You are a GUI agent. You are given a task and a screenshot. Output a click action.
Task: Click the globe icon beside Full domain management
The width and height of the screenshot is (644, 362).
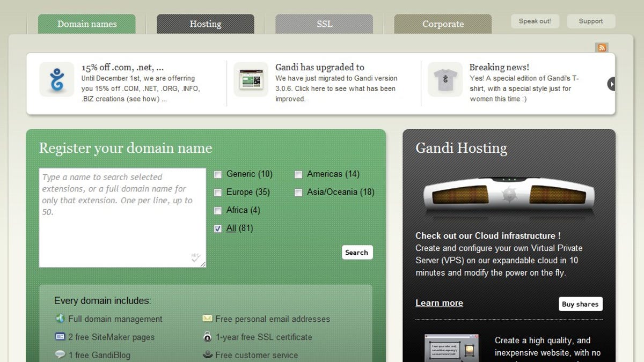click(60, 319)
